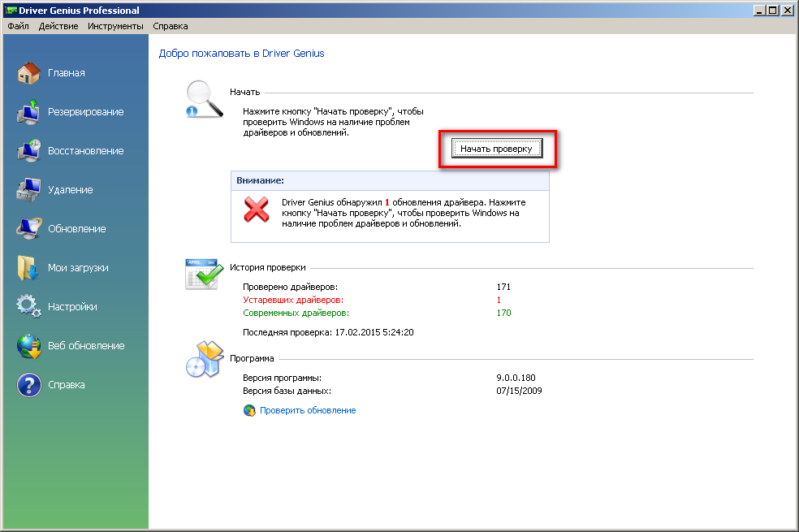Click the История проверки section title
Image resolution: width=799 pixels, height=532 pixels.
click(x=267, y=267)
